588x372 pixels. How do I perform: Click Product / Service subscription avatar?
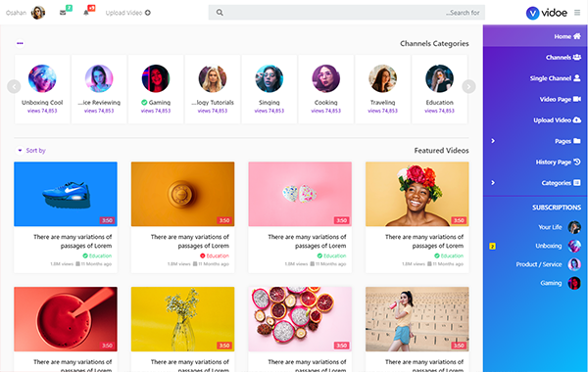tap(574, 264)
